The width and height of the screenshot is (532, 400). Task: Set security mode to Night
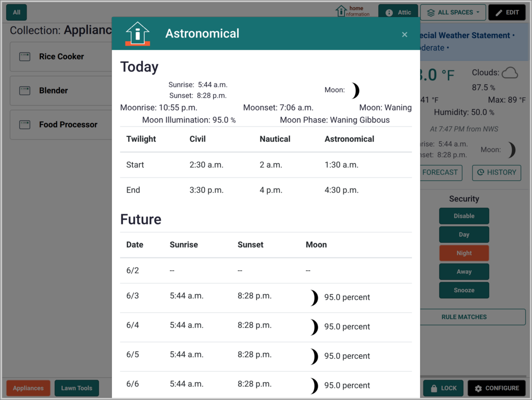pos(464,253)
